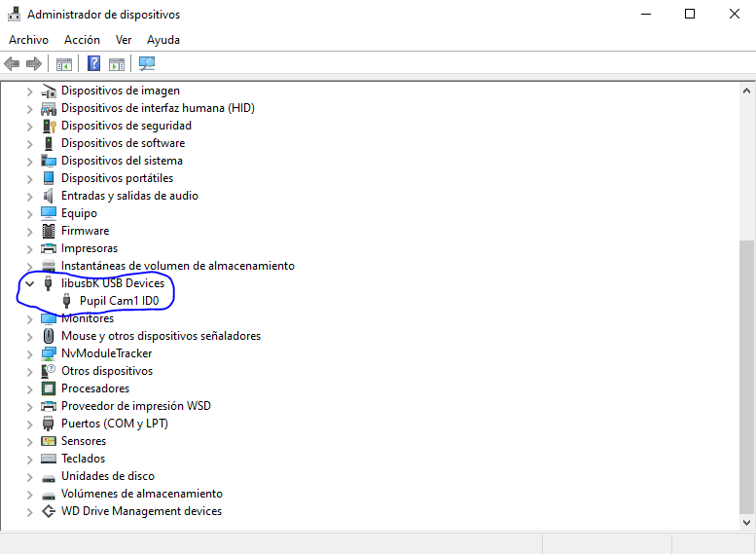Click the Sensores icon

point(49,441)
